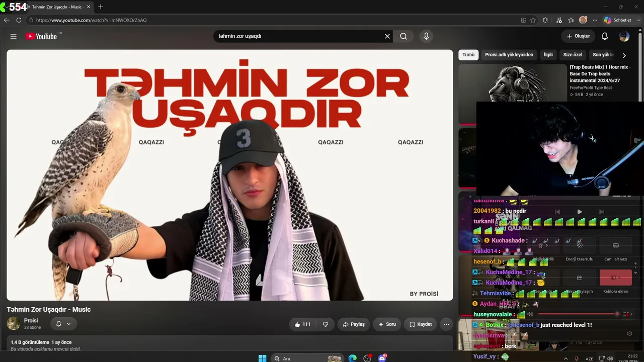Open more video actions ellipsis menu
Viewport: 644px width, 362px height.
tap(446, 324)
